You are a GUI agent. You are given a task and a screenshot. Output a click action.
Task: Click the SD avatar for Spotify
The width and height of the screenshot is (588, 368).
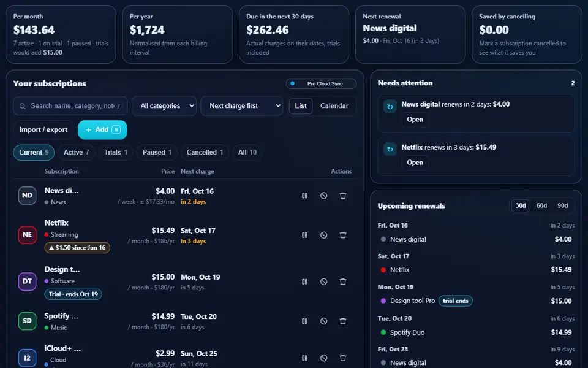point(28,321)
